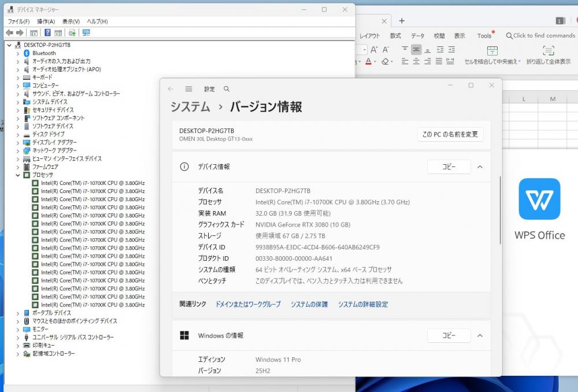Collapse the Windows の情報 section chevron
This screenshot has height=392, width=578.
480,335
